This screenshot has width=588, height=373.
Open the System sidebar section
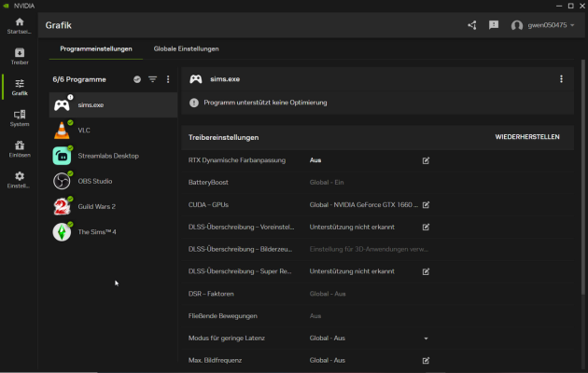(20, 118)
